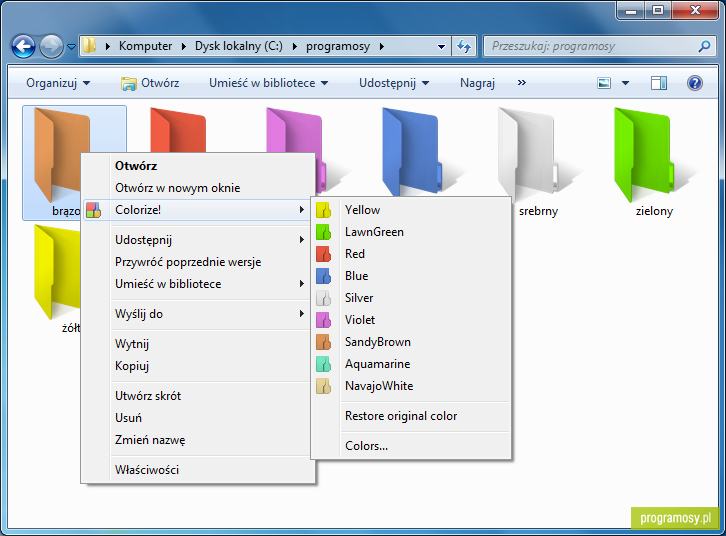The height and width of the screenshot is (536, 726).
Task: Open the view options dropdown arrow
Action: pyautogui.click(x=625, y=83)
